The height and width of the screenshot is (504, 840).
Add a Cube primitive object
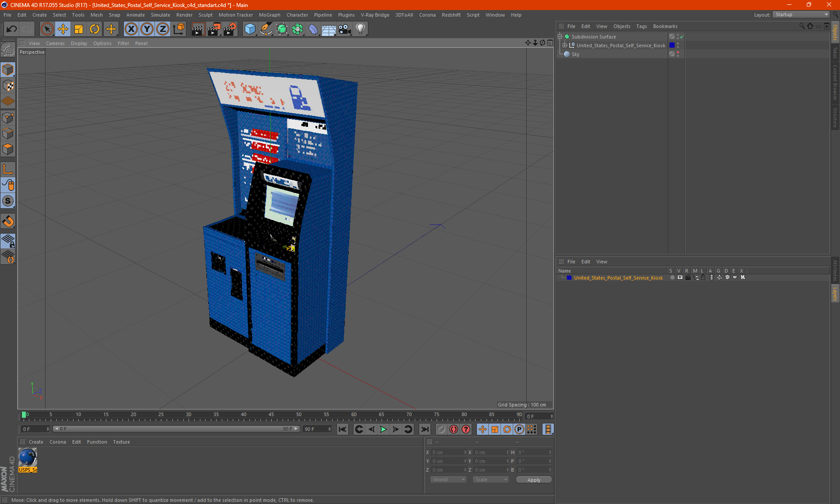250,29
